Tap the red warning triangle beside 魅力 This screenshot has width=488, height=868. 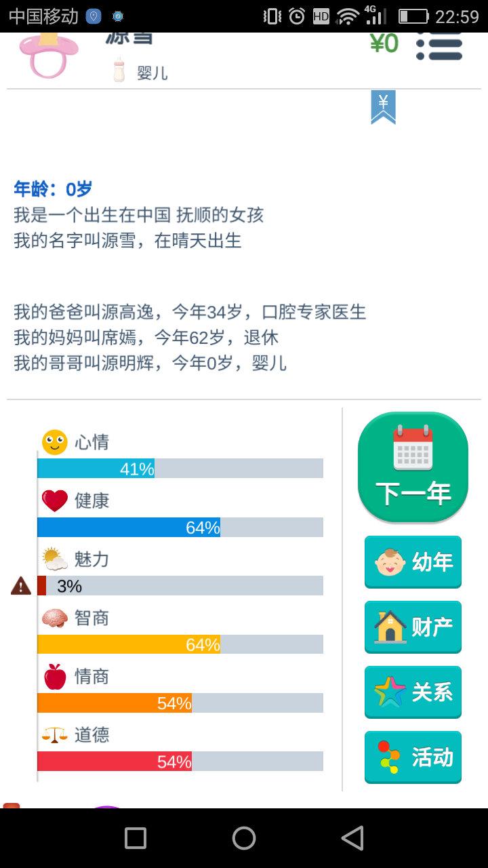click(21, 585)
